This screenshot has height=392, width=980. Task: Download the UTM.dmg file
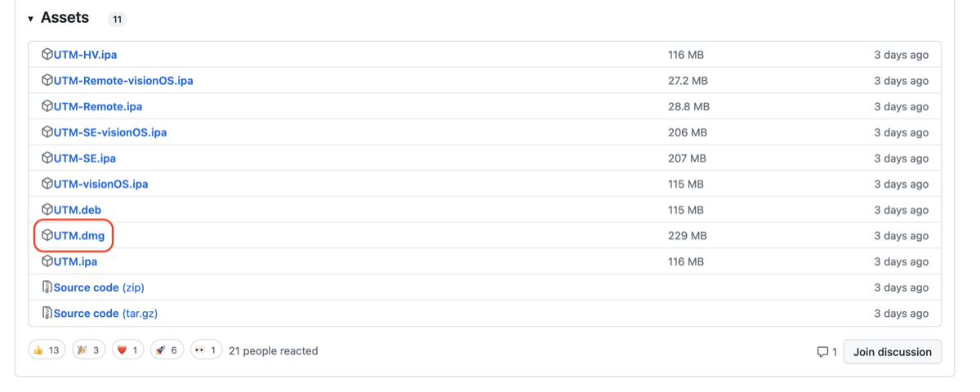coord(79,236)
